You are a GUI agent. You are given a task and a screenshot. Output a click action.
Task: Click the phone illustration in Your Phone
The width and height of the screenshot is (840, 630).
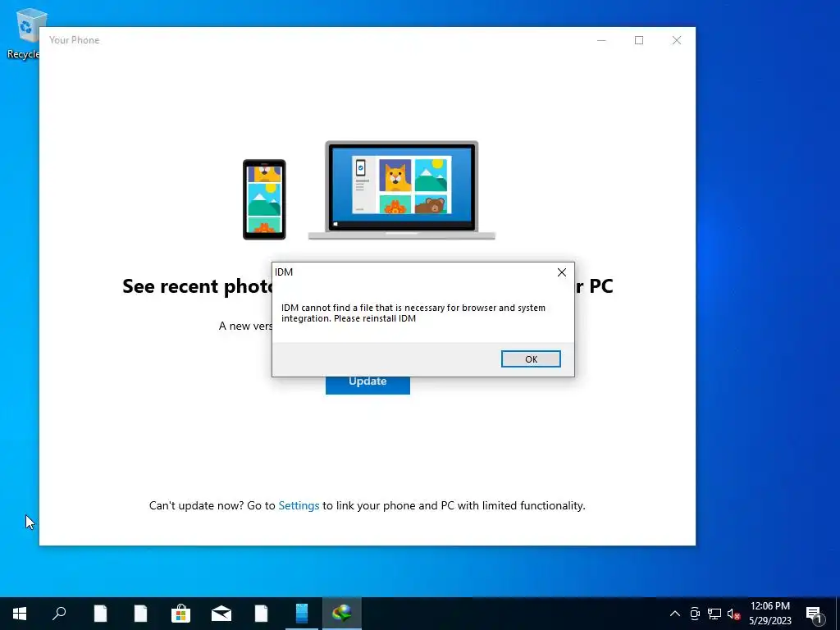coord(264,199)
